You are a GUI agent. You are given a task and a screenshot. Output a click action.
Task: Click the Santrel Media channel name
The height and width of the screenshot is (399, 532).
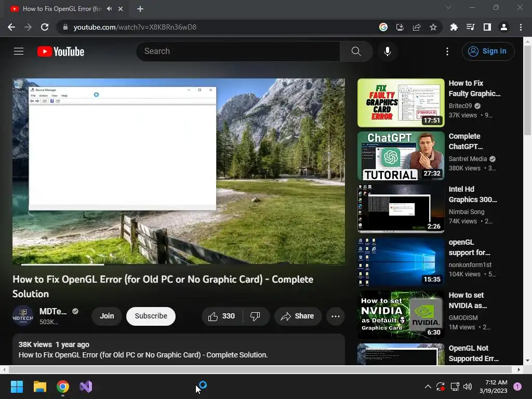point(468,159)
